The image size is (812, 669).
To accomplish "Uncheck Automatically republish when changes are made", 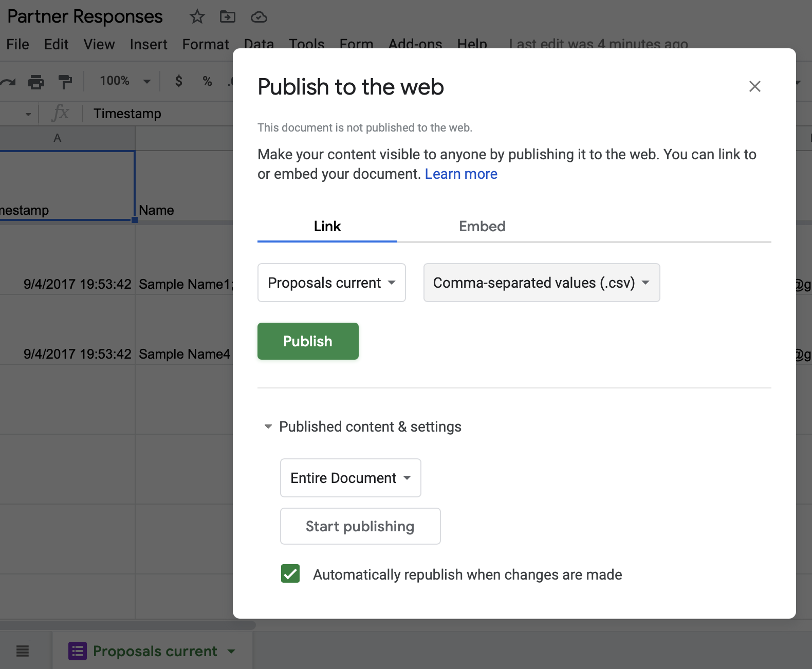I will [x=290, y=573].
